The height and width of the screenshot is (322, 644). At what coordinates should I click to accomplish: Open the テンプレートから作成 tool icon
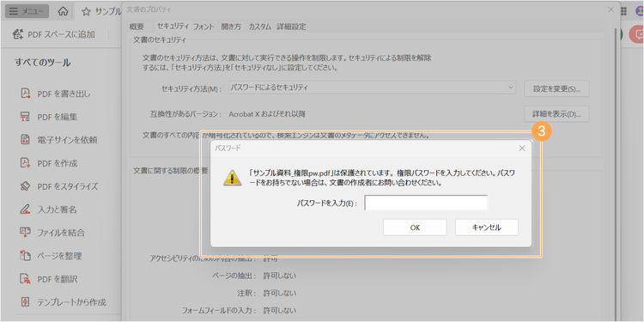[x=26, y=302]
